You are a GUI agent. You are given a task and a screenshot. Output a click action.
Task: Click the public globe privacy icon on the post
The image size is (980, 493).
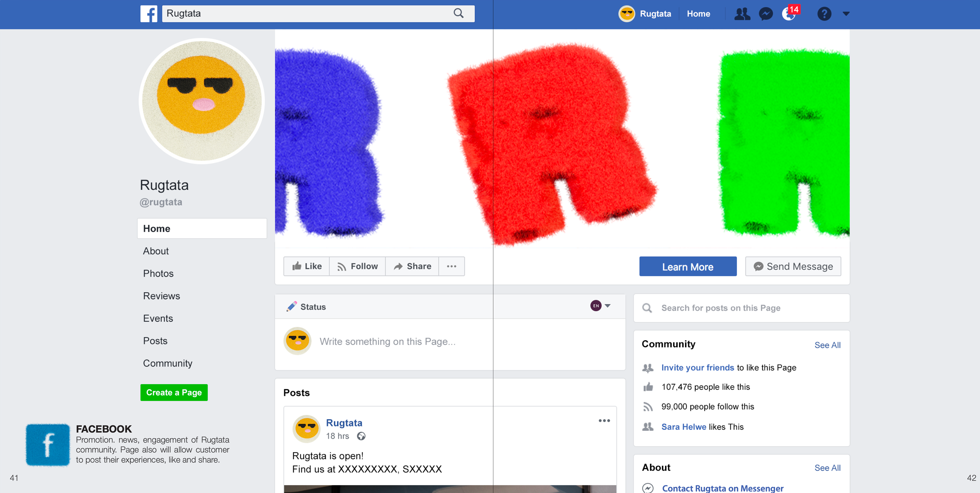tap(361, 436)
